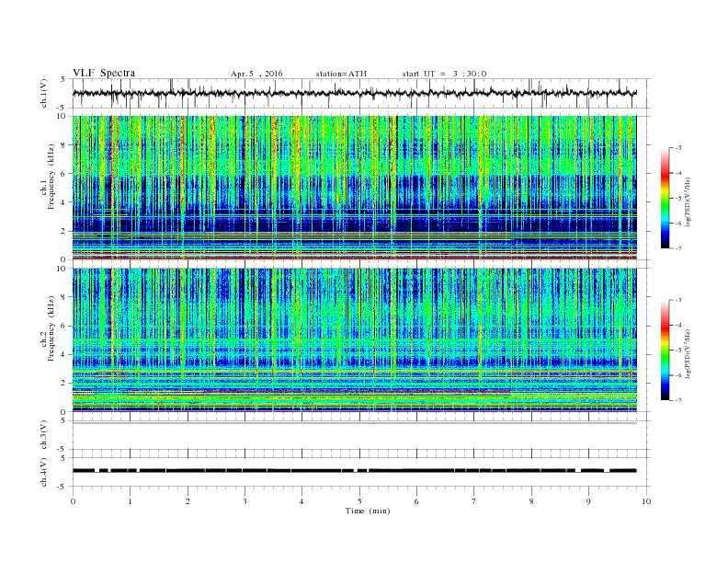Screen dimensions: 728x563
Task: Click the "-7" label on the lower color bar
Action: click(x=678, y=400)
